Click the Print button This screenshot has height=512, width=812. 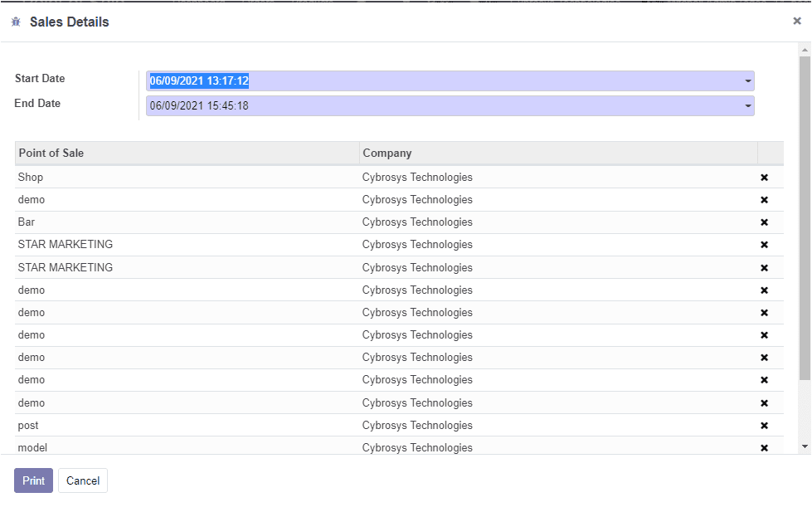34,480
